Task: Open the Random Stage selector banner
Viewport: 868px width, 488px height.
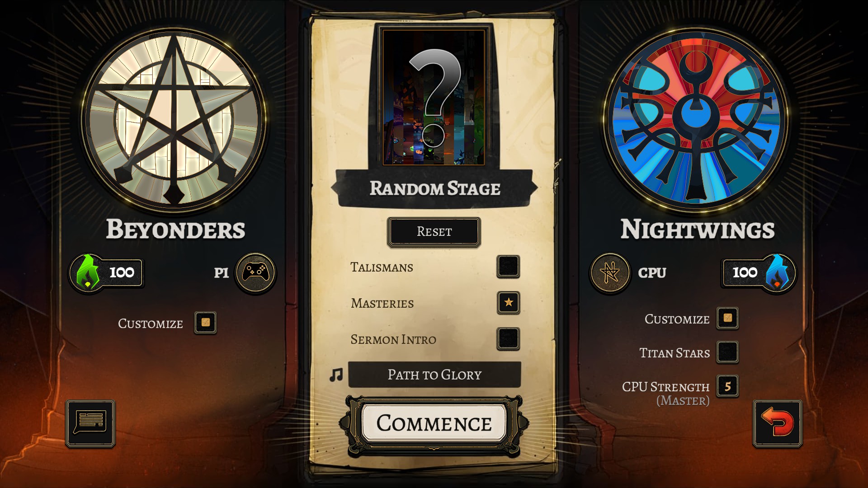Action: click(434, 188)
